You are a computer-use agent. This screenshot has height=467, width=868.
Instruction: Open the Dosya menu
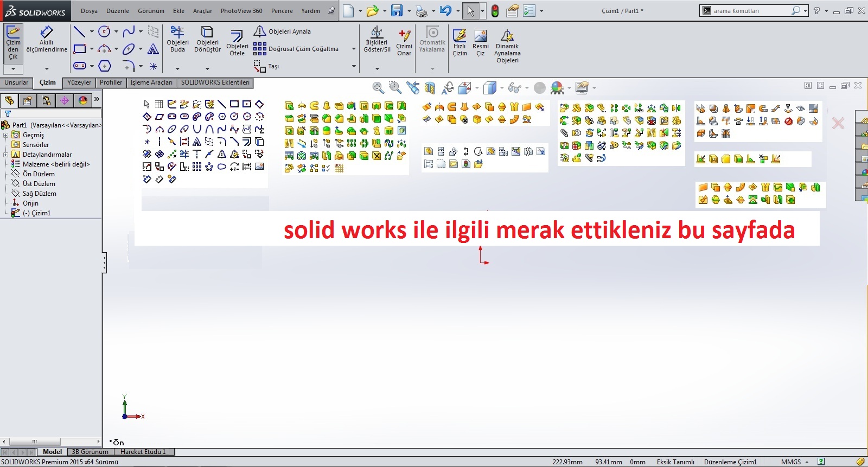(x=90, y=11)
